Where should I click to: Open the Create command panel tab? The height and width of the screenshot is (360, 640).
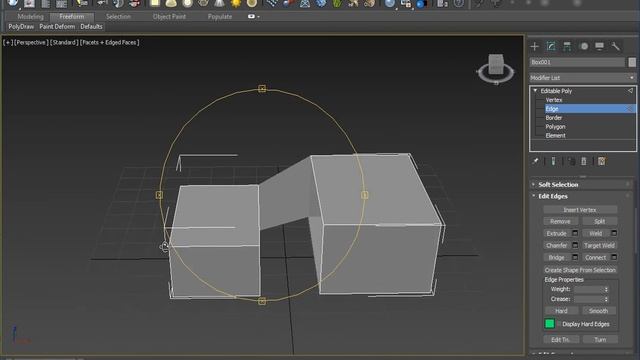click(x=535, y=47)
